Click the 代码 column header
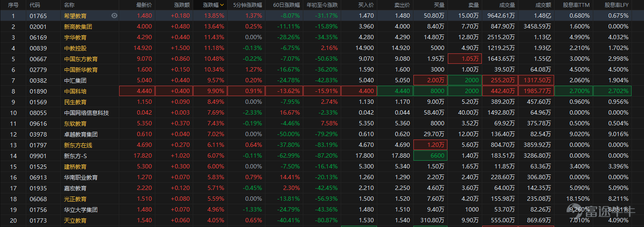Image resolution: width=644 pixels, height=227 pixels. point(35,5)
